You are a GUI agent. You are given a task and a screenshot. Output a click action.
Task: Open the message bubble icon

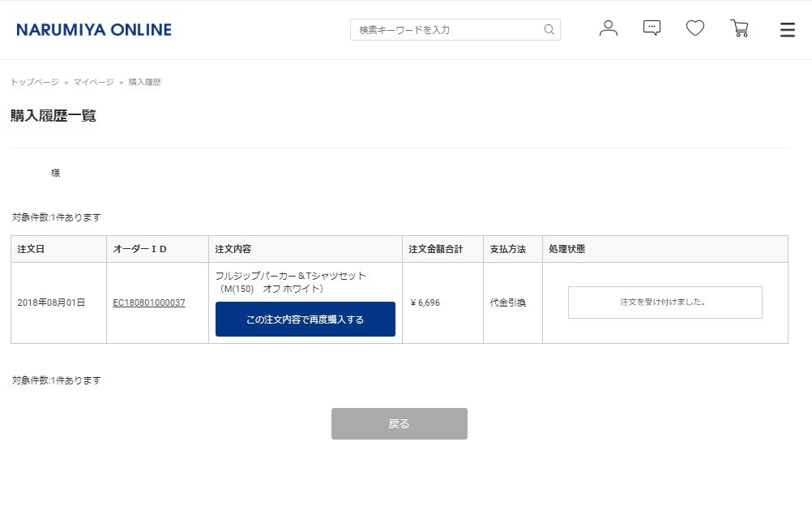[x=652, y=28]
